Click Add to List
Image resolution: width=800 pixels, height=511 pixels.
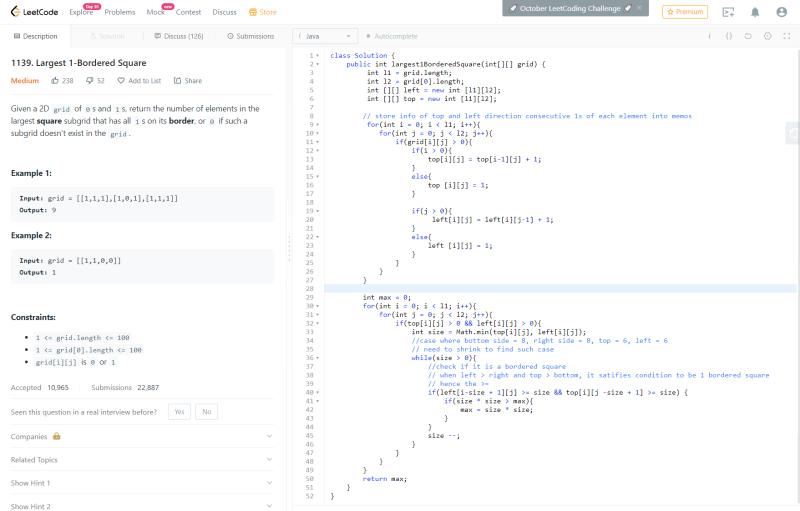139,81
